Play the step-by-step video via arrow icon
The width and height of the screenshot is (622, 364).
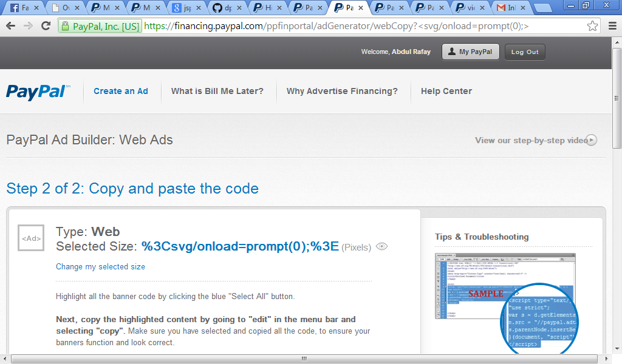(x=591, y=140)
